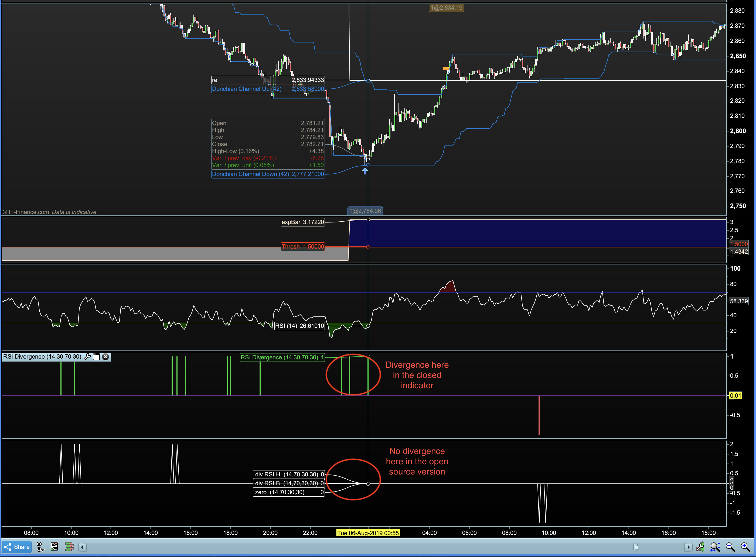This screenshot has width=756, height=557.
Task: Click the highlighted date label on time axis
Action: pos(368,533)
